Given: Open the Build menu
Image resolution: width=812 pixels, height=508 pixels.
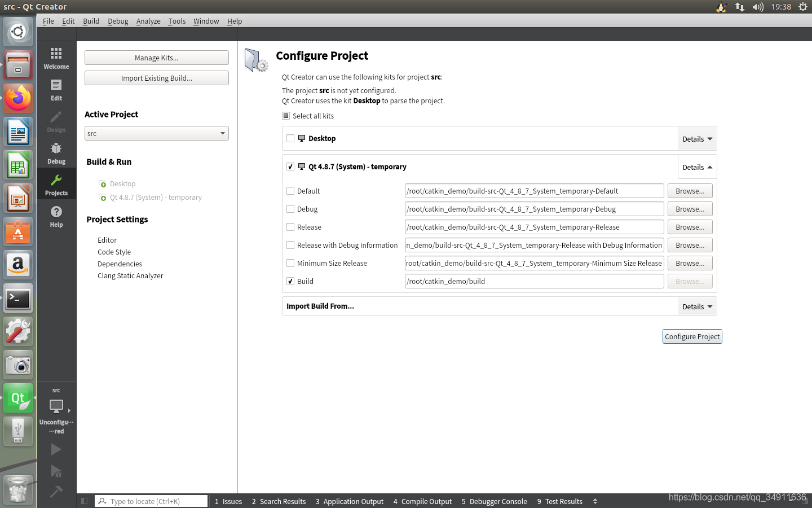Looking at the screenshot, I should click(x=91, y=21).
